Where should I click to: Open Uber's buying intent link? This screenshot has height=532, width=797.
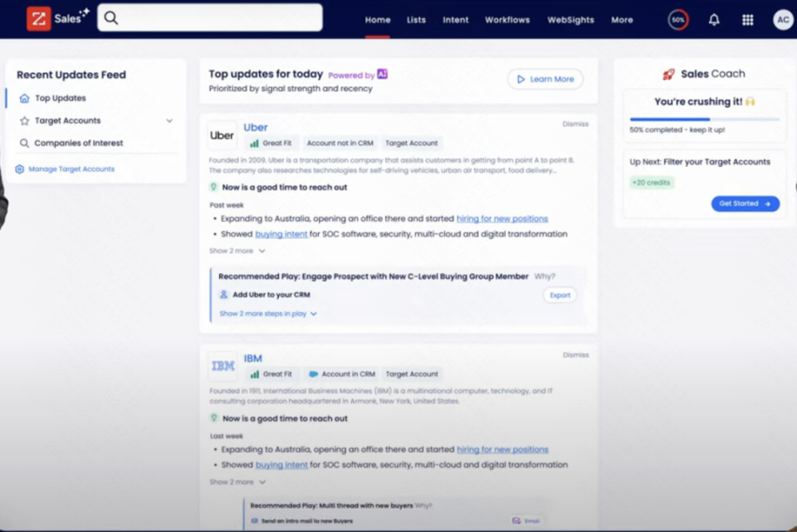pyautogui.click(x=281, y=234)
